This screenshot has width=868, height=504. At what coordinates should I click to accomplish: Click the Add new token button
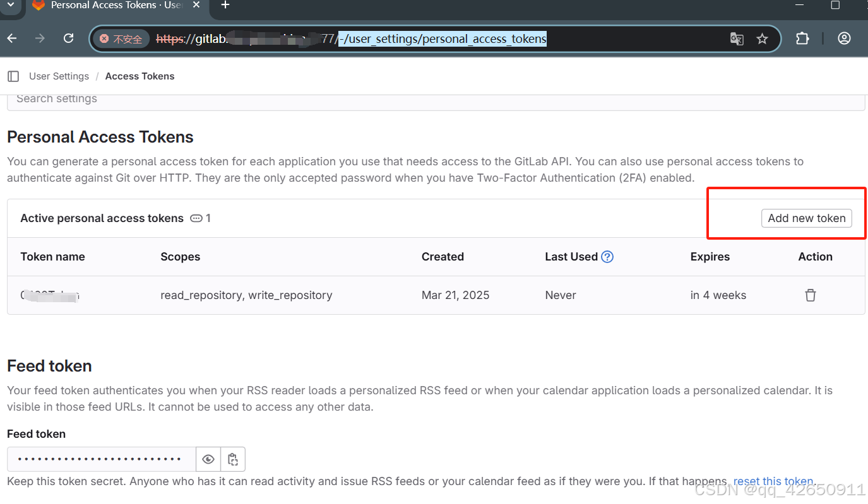pos(806,218)
